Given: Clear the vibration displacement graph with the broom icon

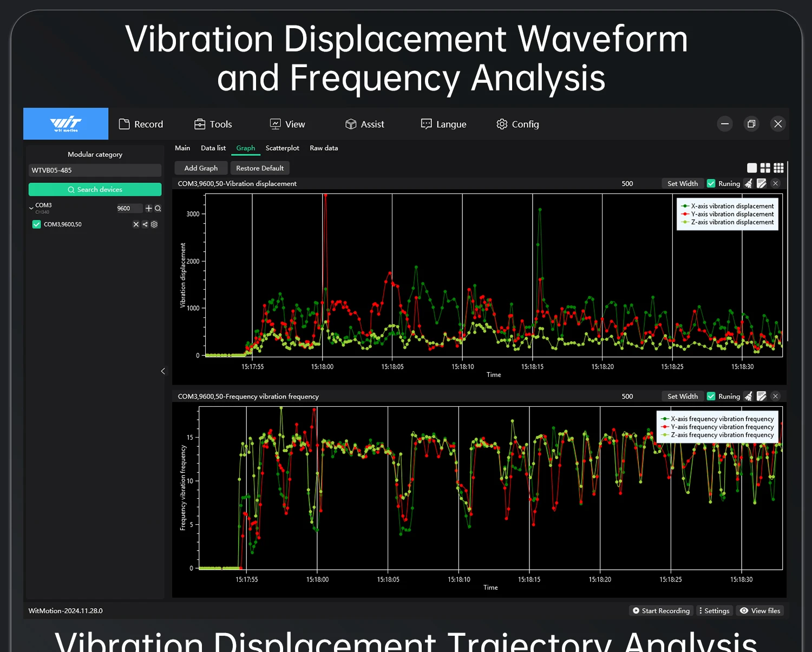Looking at the screenshot, I should click(x=748, y=184).
